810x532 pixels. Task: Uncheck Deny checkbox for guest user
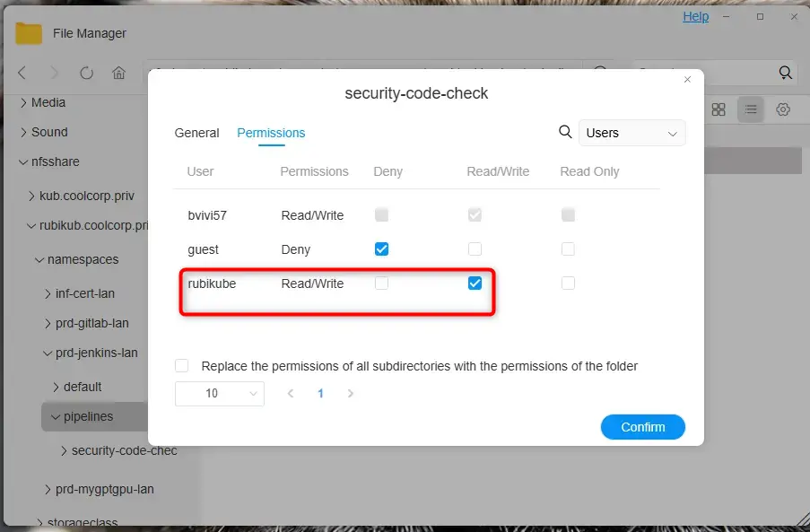382,249
